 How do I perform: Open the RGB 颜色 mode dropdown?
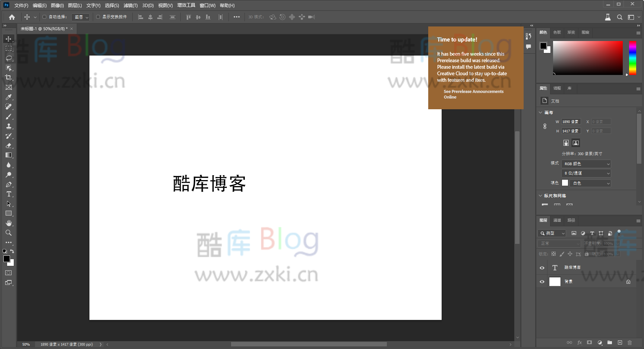(x=586, y=163)
